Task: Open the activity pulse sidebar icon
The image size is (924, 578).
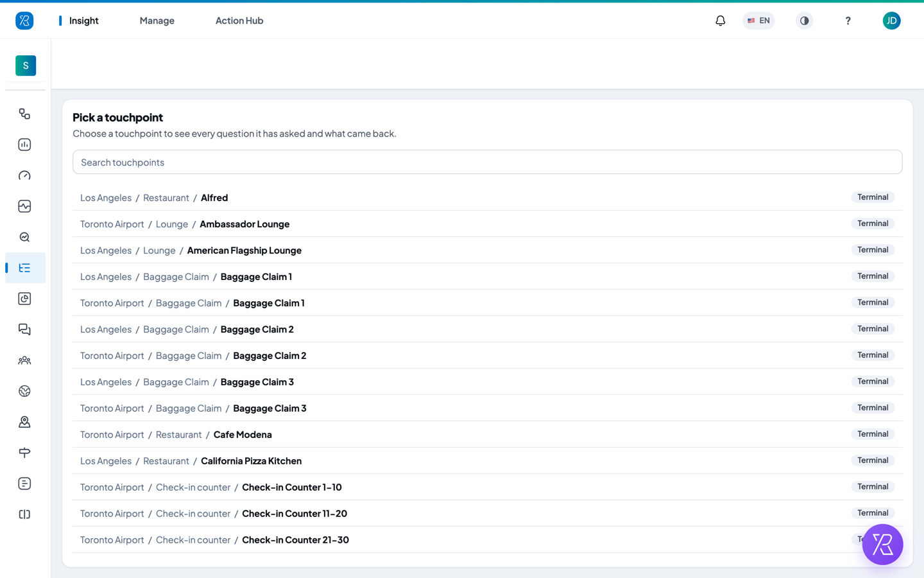Action: pyautogui.click(x=24, y=206)
